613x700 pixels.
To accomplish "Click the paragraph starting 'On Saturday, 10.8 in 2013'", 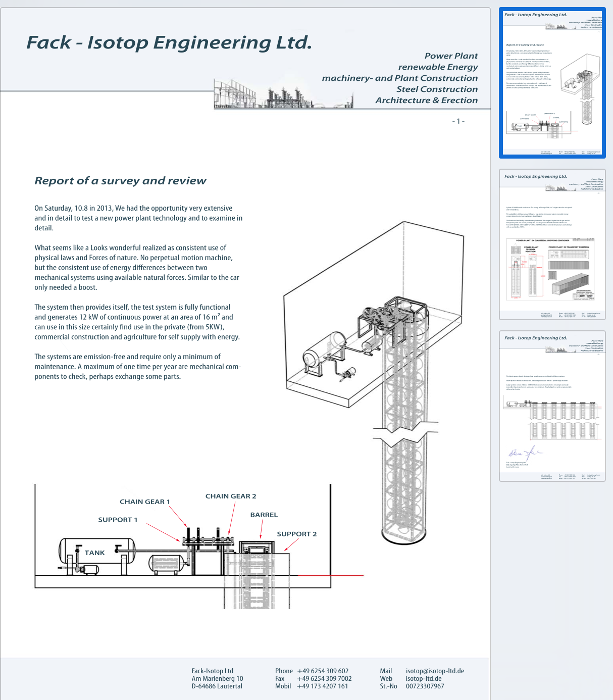I will [x=138, y=218].
